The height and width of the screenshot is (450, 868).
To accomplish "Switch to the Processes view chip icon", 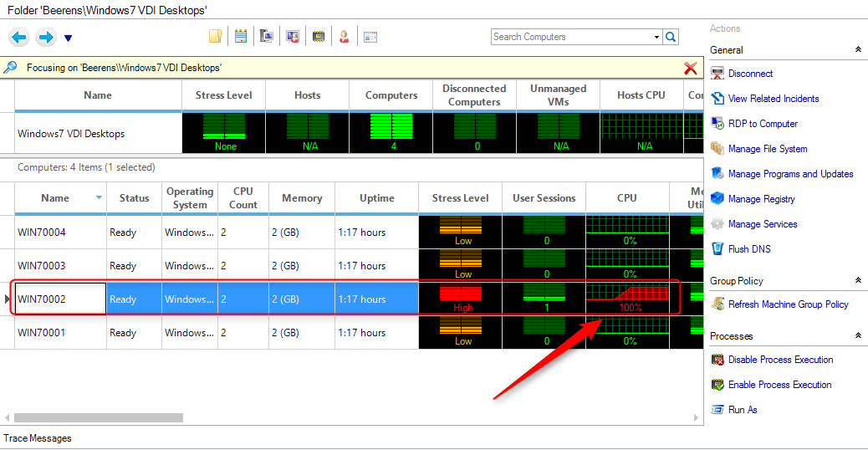I will [x=319, y=37].
